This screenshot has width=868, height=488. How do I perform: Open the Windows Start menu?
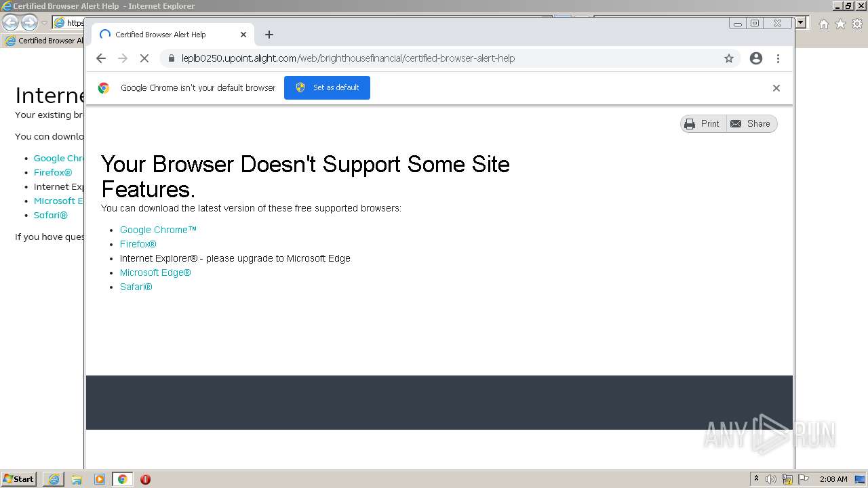[18, 479]
